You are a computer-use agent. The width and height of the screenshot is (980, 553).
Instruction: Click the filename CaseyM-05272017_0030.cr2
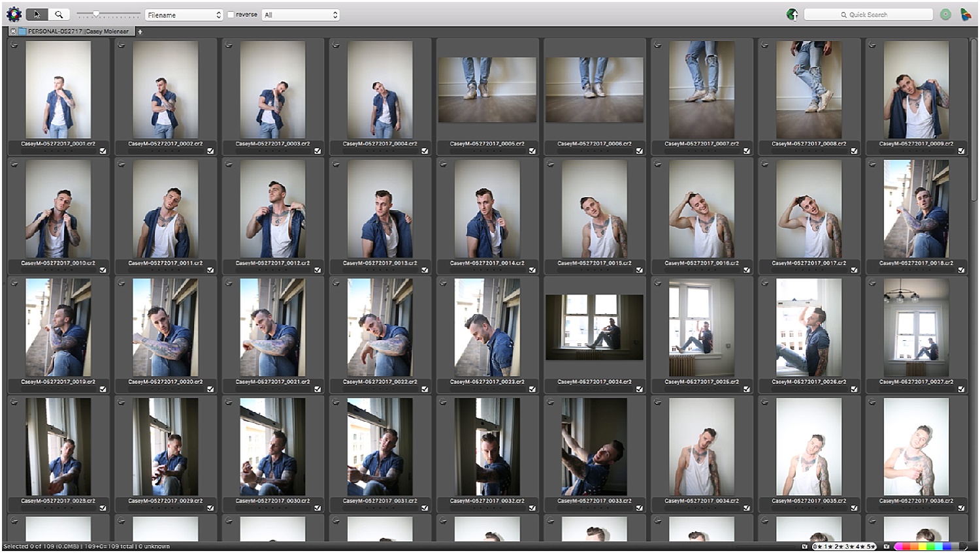pos(272,501)
